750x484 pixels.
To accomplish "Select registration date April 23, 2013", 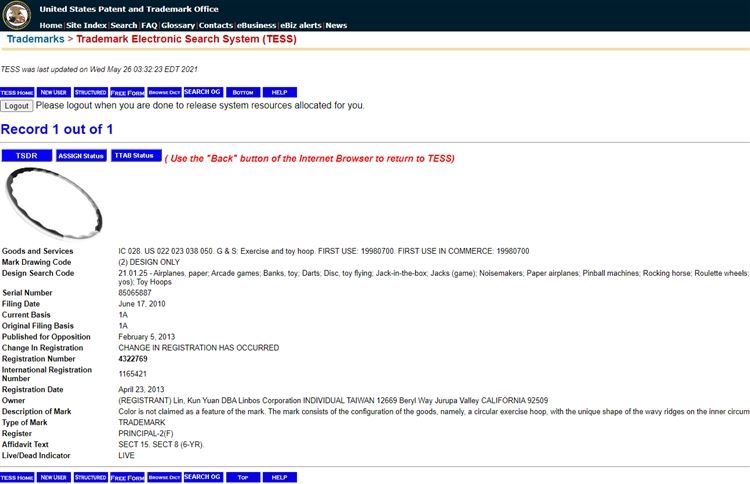I will (x=141, y=389).
